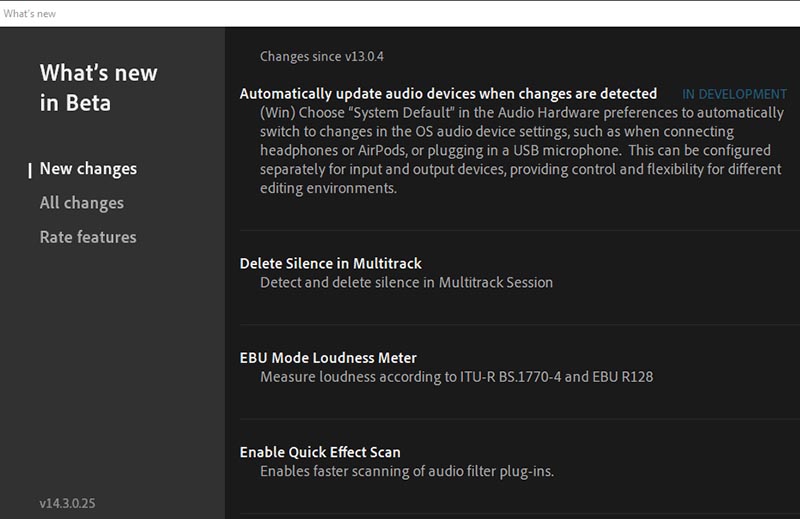Click the white selection marker beside New changes

pos(31,169)
